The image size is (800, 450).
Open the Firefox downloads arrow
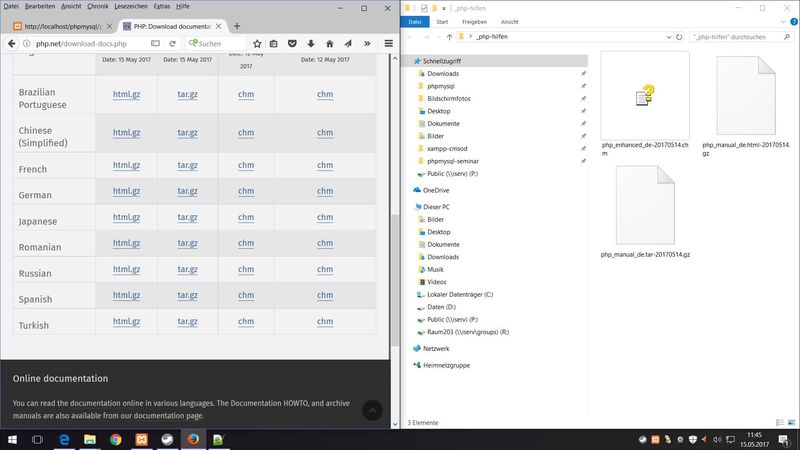311,44
